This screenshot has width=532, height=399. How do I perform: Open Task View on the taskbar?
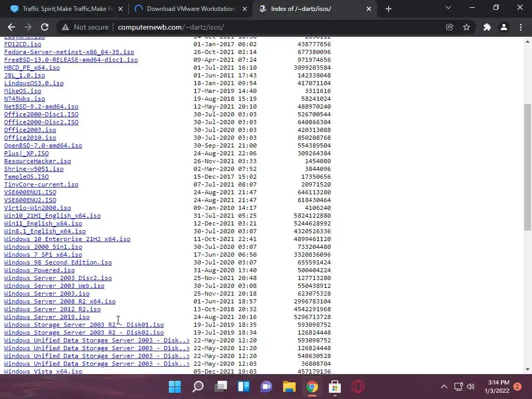[221, 387]
